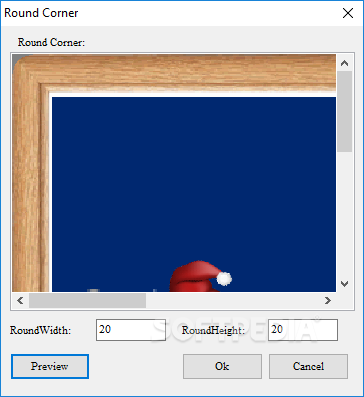Click the "RoundWidth:" label

pyautogui.click(x=40, y=330)
